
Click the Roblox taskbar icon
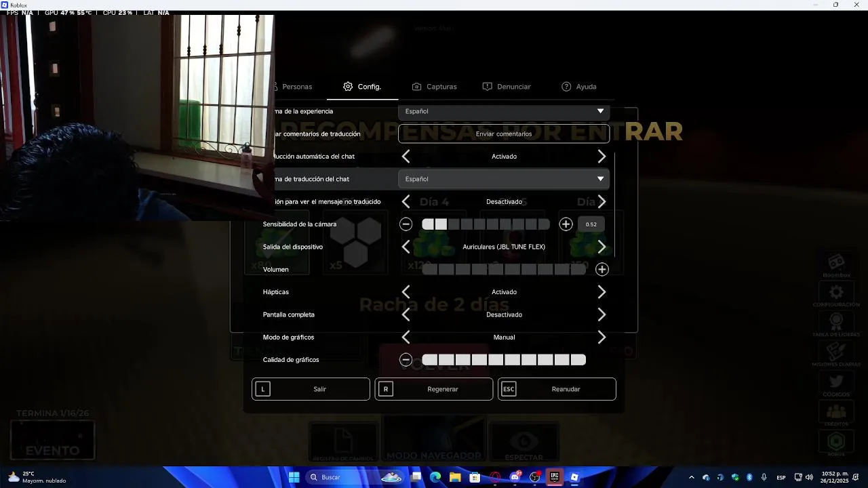tap(574, 477)
